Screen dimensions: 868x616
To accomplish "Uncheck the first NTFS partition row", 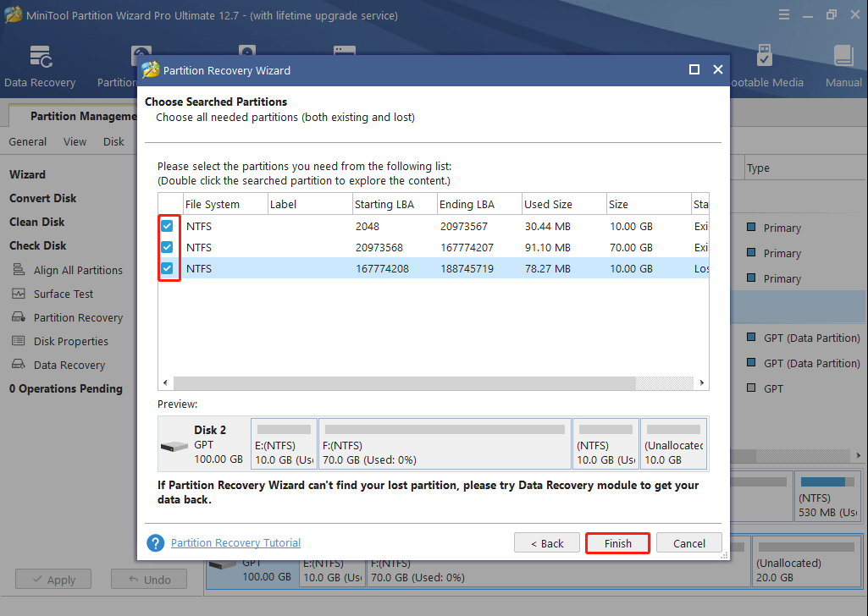I will coord(166,226).
